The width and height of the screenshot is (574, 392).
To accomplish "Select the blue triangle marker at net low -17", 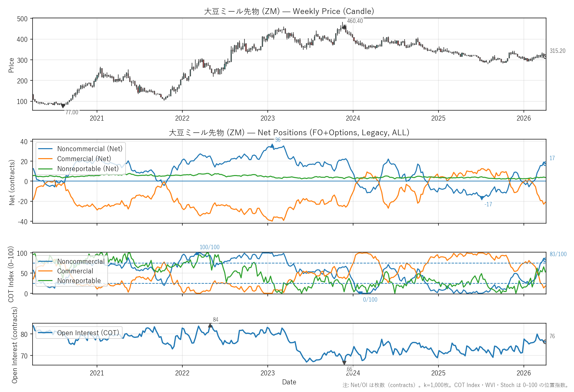I will 482,198.
